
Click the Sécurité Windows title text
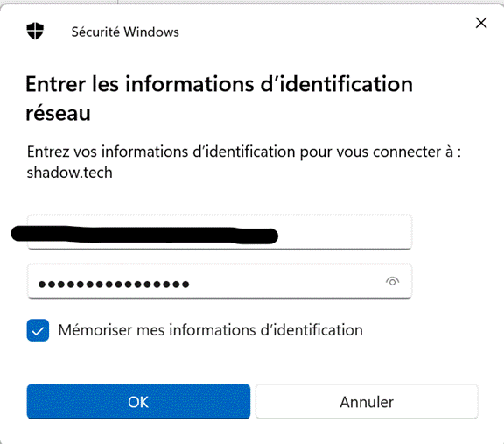pyautogui.click(x=125, y=32)
